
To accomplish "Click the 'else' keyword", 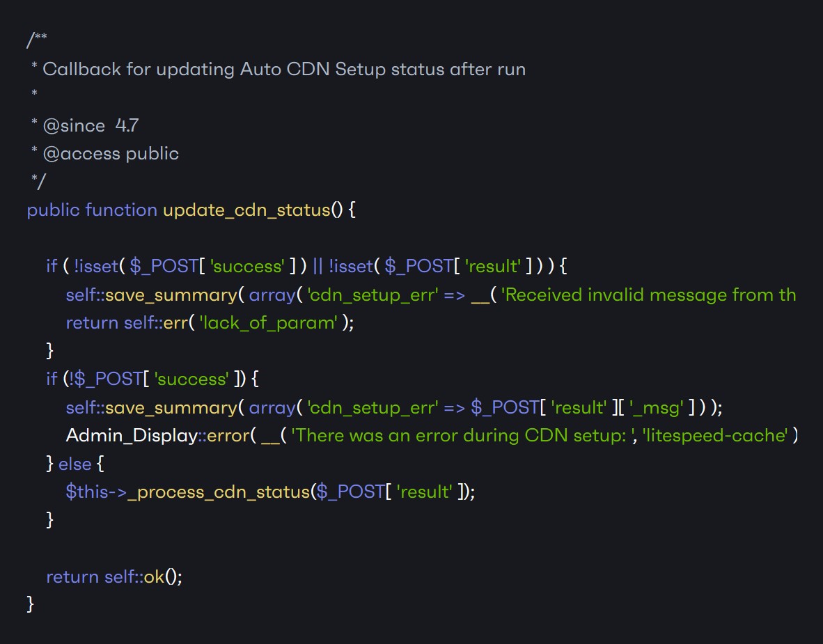I will [x=73, y=464].
